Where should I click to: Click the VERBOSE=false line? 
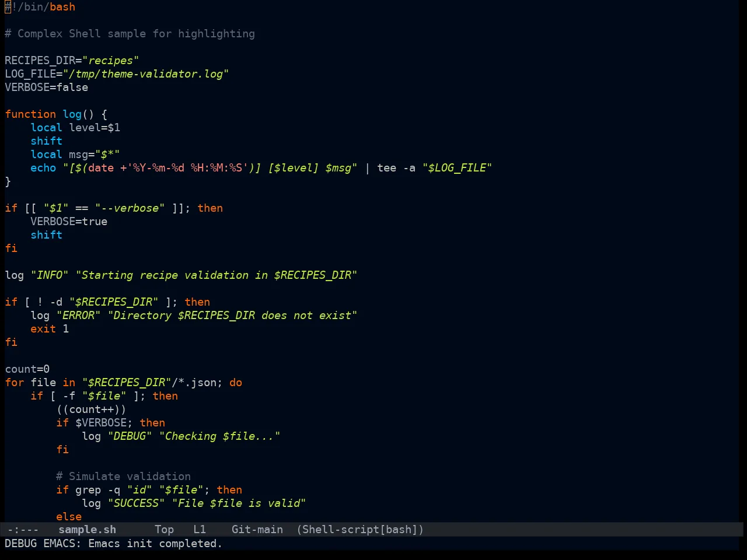46,87
